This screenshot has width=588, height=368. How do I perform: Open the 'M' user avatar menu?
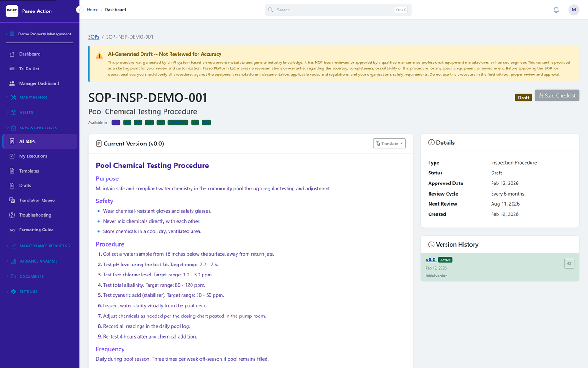573,9
